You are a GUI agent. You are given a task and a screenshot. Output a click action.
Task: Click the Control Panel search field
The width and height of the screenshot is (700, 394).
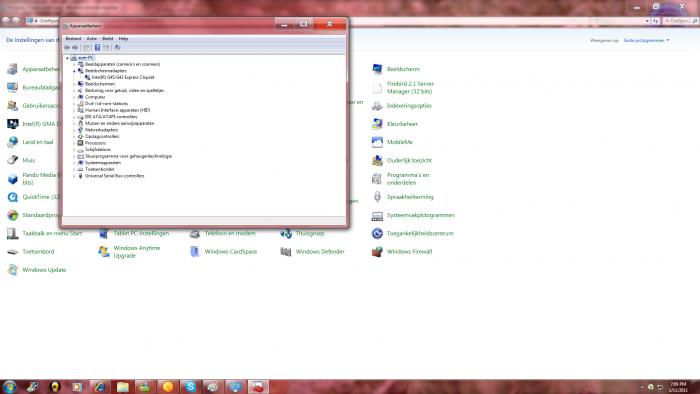coord(680,21)
